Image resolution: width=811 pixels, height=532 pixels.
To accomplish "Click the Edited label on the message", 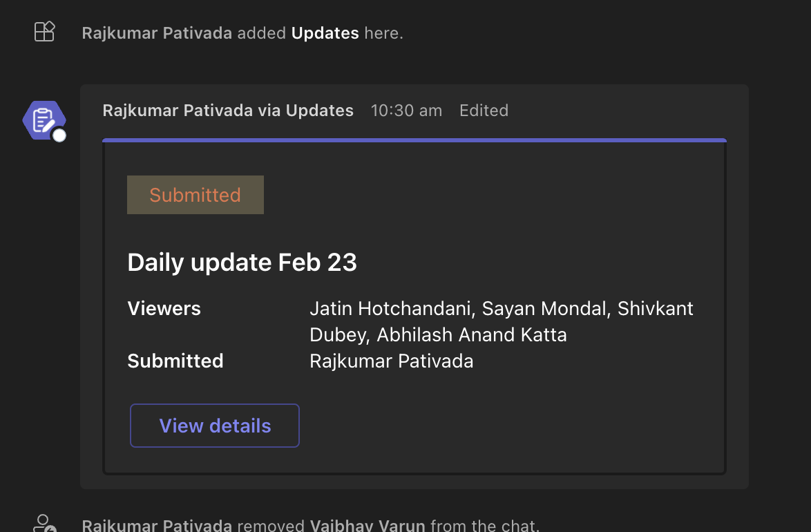I will tap(484, 111).
